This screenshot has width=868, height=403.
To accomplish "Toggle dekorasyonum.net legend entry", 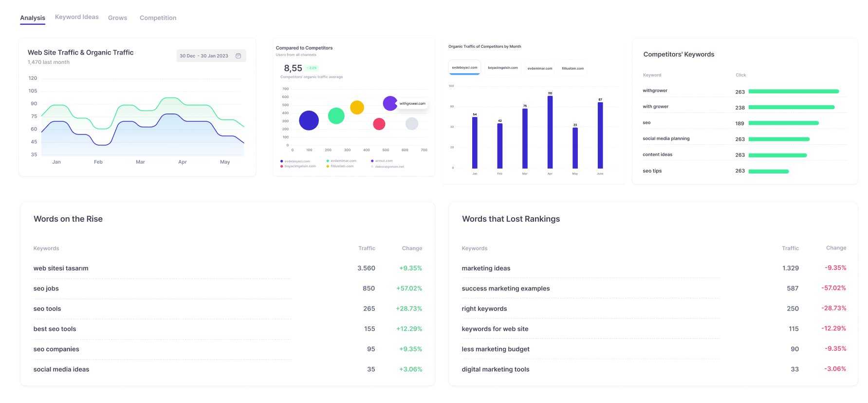I will [x=388, y=167].
